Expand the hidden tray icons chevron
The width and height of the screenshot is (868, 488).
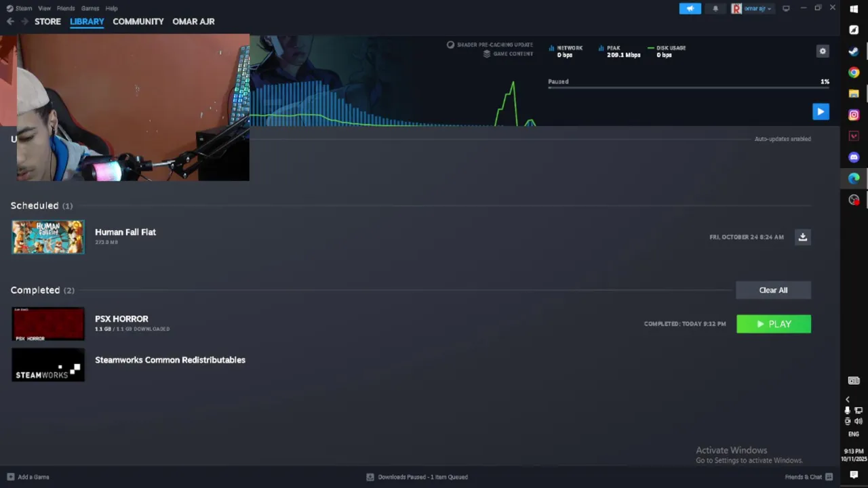click(x=847, y=399)
